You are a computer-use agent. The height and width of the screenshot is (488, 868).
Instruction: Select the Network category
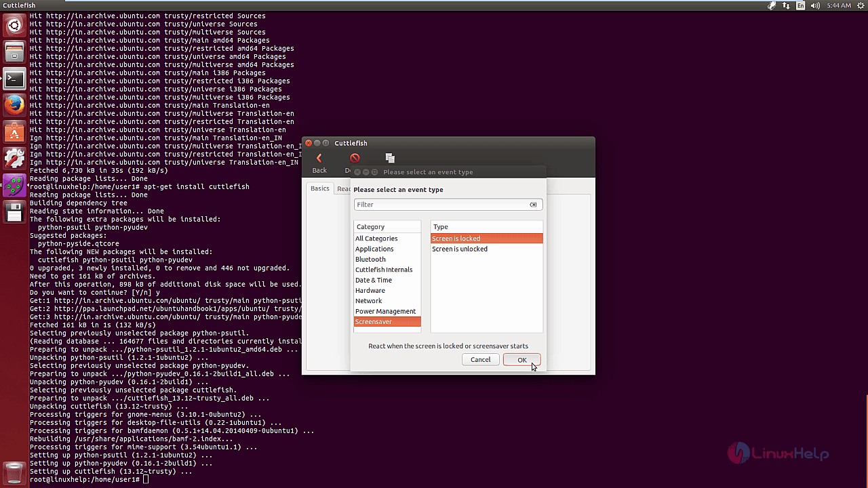coord(387,301)
